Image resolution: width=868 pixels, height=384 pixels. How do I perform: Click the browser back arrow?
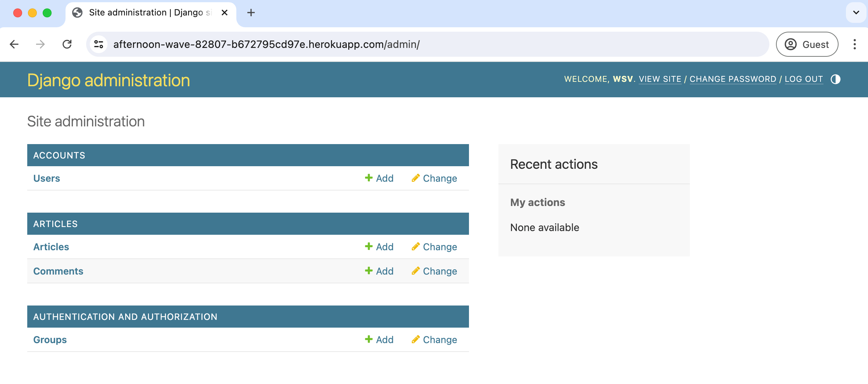click(x=14, y=44)
